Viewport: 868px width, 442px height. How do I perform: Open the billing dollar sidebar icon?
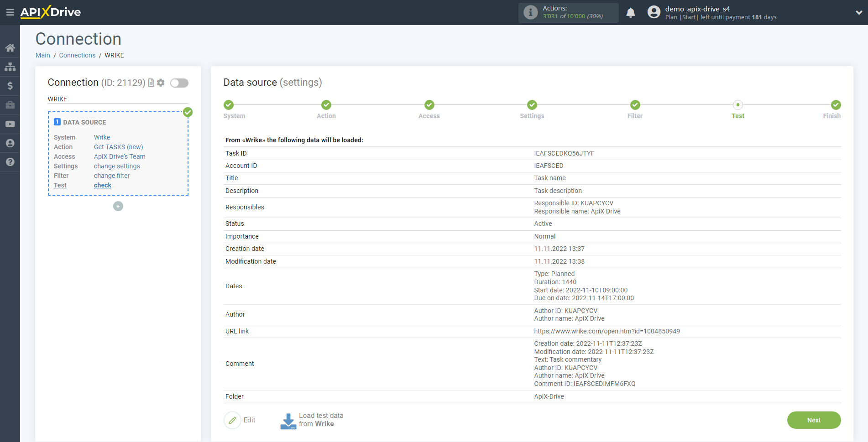pyautogui.click(x=10, y=86)
